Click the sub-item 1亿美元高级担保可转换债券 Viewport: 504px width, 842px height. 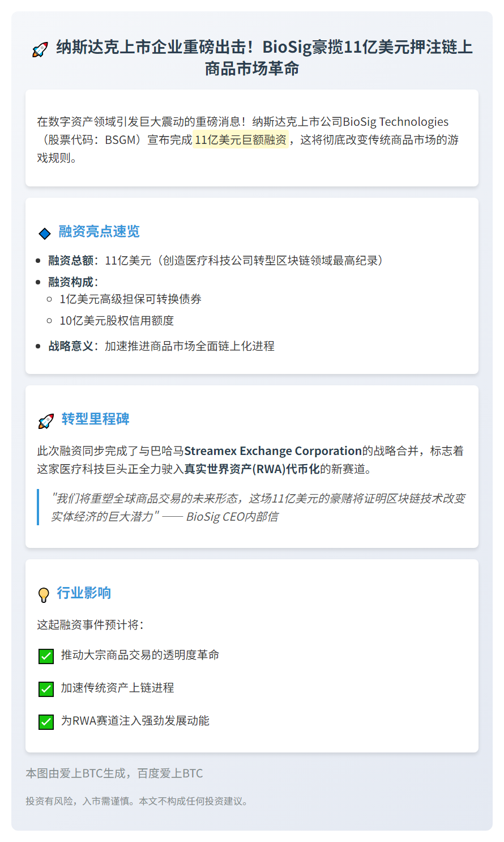coord(131,299)
